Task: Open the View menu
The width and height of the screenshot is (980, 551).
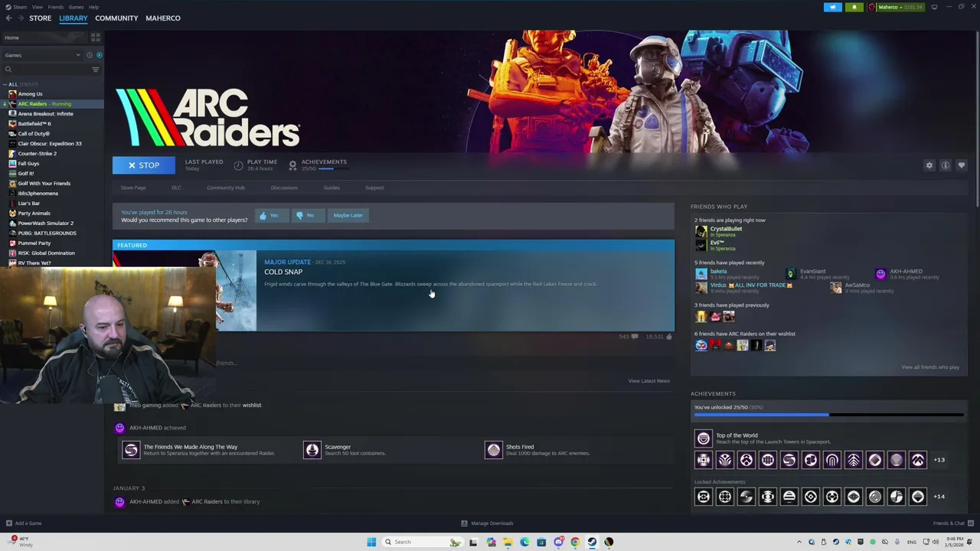Action: [x=37, y=7]
